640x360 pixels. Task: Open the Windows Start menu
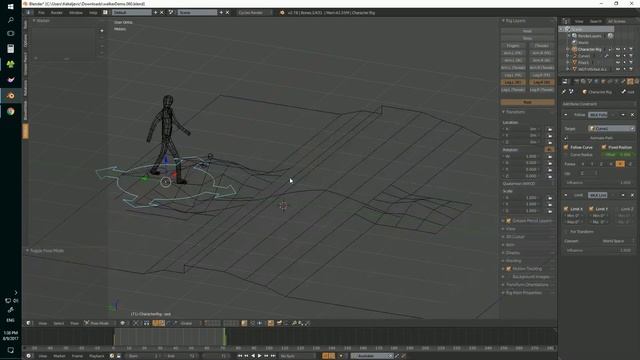tap(11, 7)
